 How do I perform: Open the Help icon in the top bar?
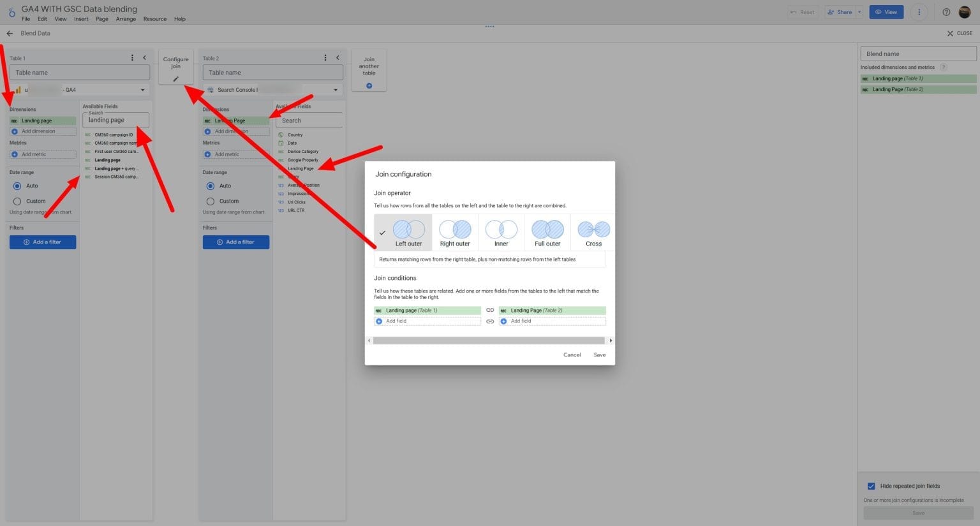pyautogui.click(x=946, y=11)
